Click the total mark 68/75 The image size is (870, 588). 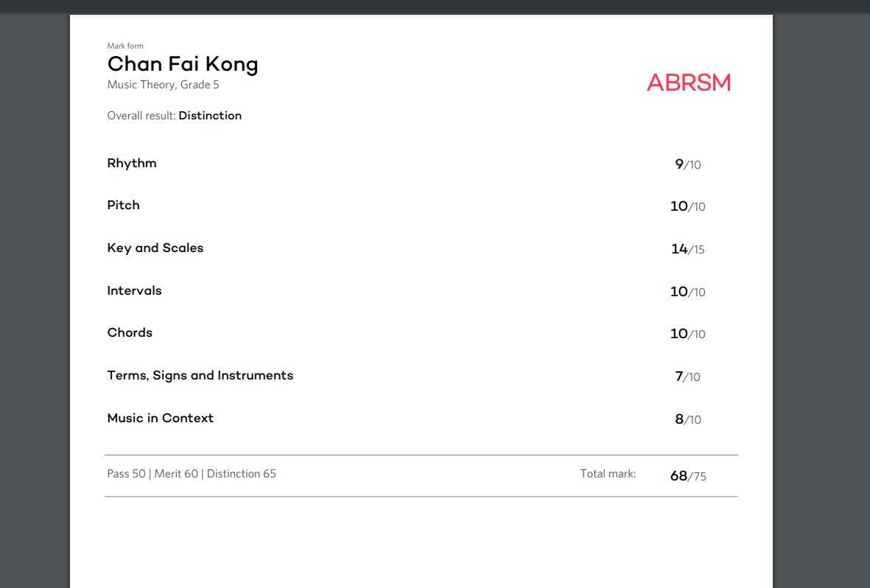[x=688, y=476]
